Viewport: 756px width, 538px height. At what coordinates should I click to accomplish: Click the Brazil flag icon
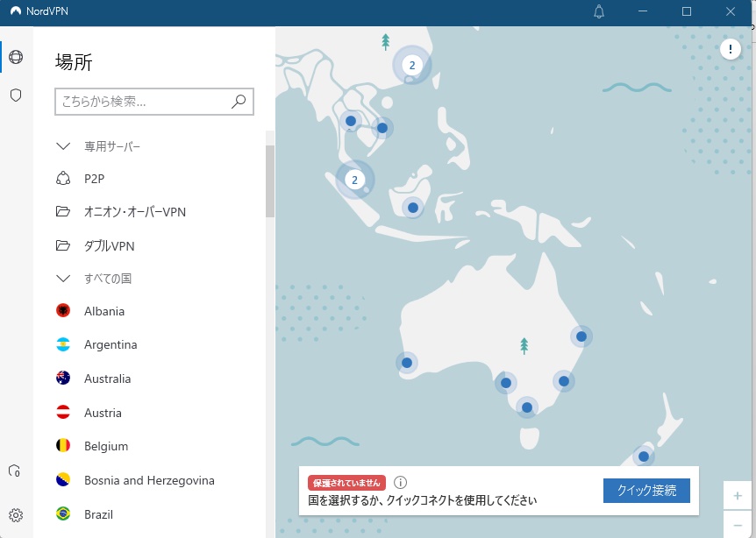click(x=63, y=514)
